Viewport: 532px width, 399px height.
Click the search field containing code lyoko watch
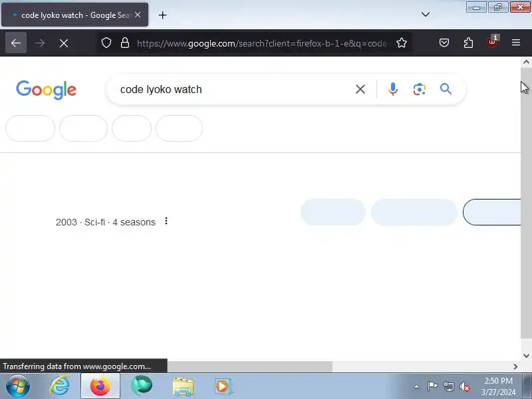(x=234, y=89)
